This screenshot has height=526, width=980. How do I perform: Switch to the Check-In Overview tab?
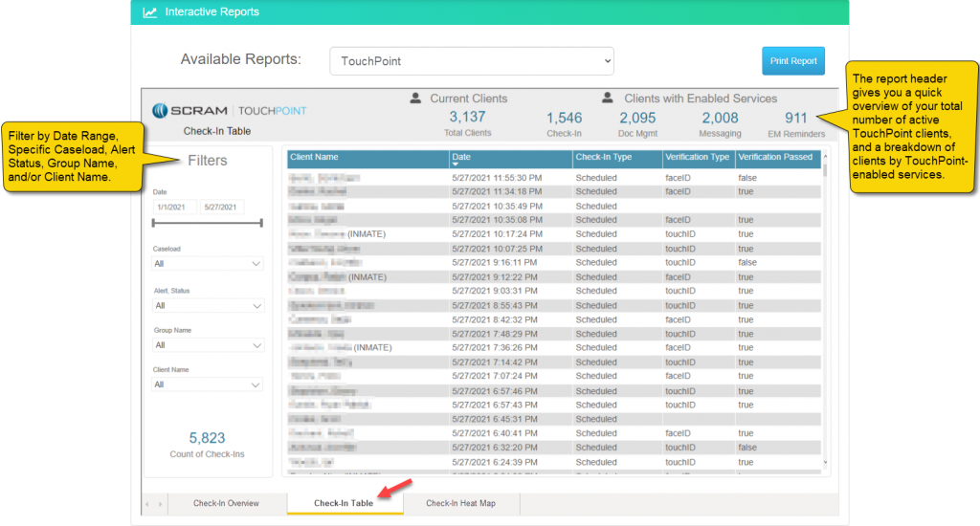[x=226, y=503]
